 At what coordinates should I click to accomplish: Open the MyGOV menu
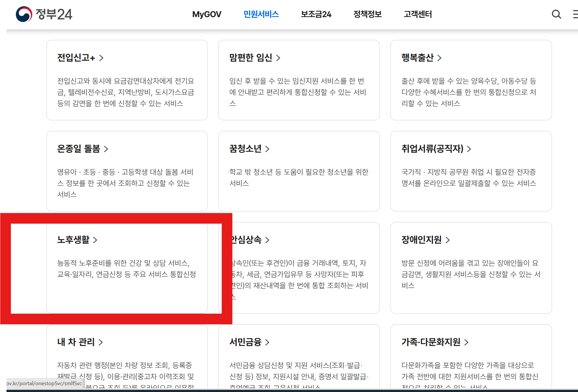coord(206,14)
